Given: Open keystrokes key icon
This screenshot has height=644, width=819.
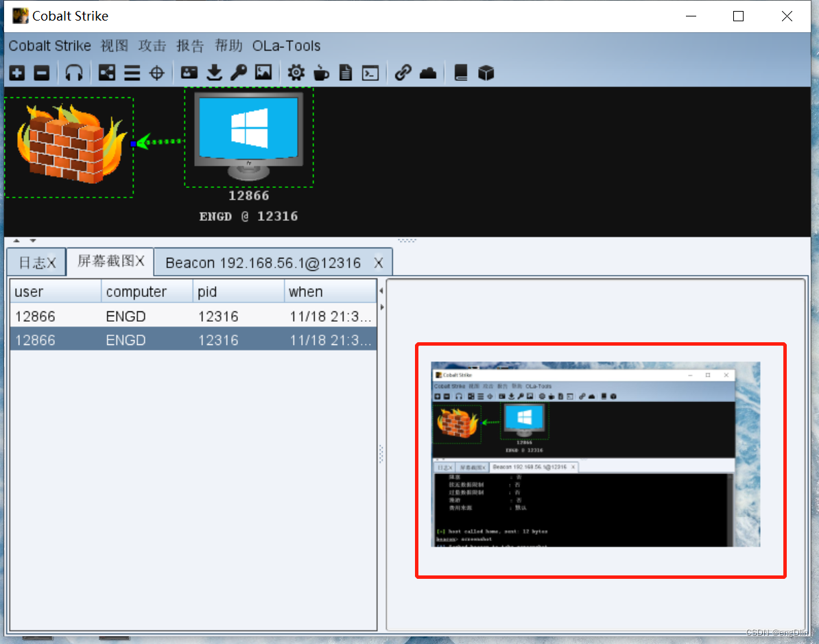Looking at the screenshot, I should [x=239, y=73].
